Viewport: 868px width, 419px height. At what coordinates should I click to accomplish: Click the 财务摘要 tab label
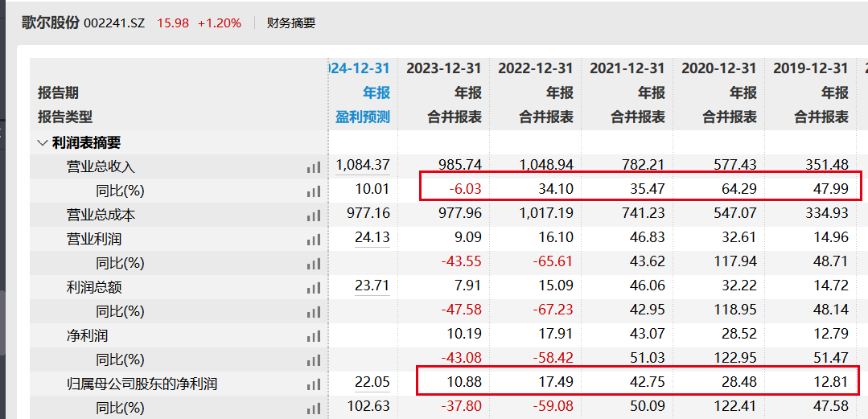291,23
